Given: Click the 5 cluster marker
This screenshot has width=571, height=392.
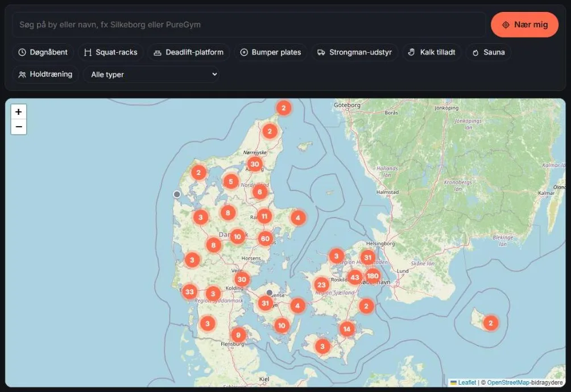Looking at the screenshot, I should (231, 181).
